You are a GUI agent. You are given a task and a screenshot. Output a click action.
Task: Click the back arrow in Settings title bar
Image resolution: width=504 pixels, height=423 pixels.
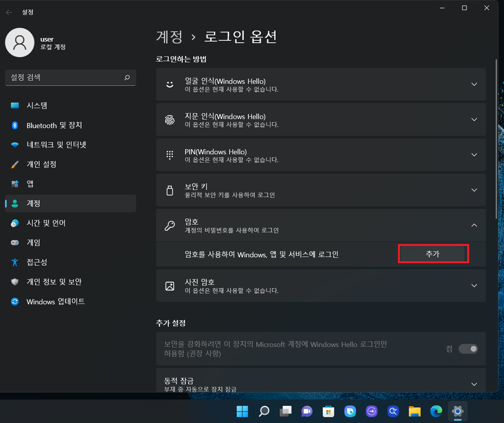tap(9, 13)
